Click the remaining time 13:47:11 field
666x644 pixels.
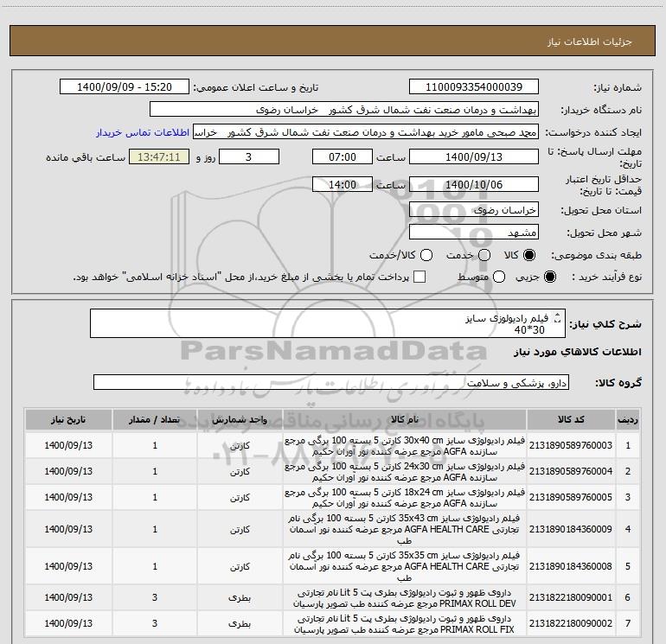pyautogui.click(x=159, y=157)
